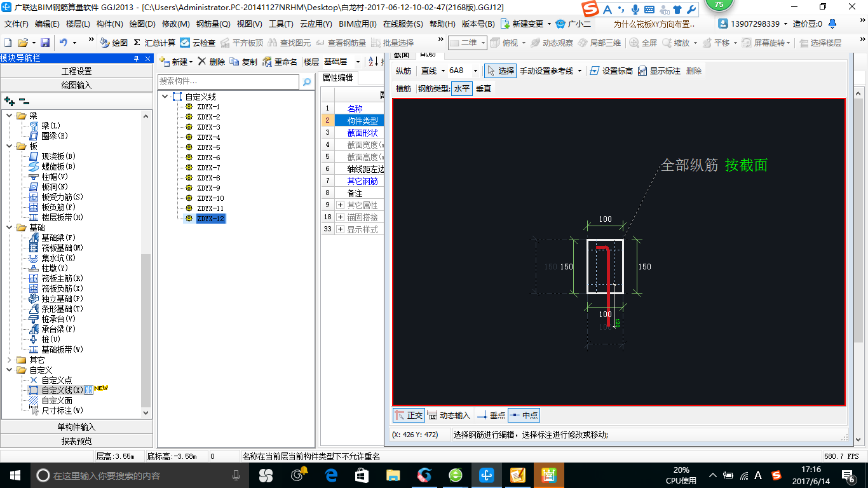Click the search magnifier icon
Image resolution: width=868 pixels, height=488 pixels.
(x=307, y=82)
